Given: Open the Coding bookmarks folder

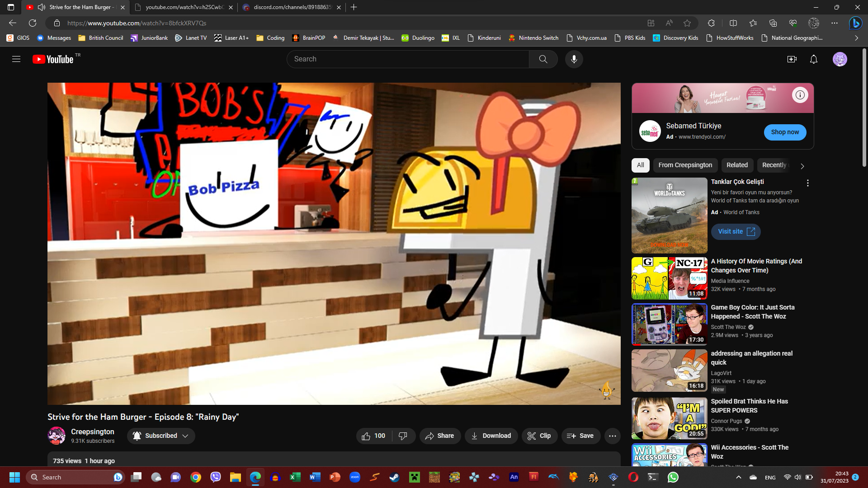Looking at the screenshot, I should coord(270,38).
